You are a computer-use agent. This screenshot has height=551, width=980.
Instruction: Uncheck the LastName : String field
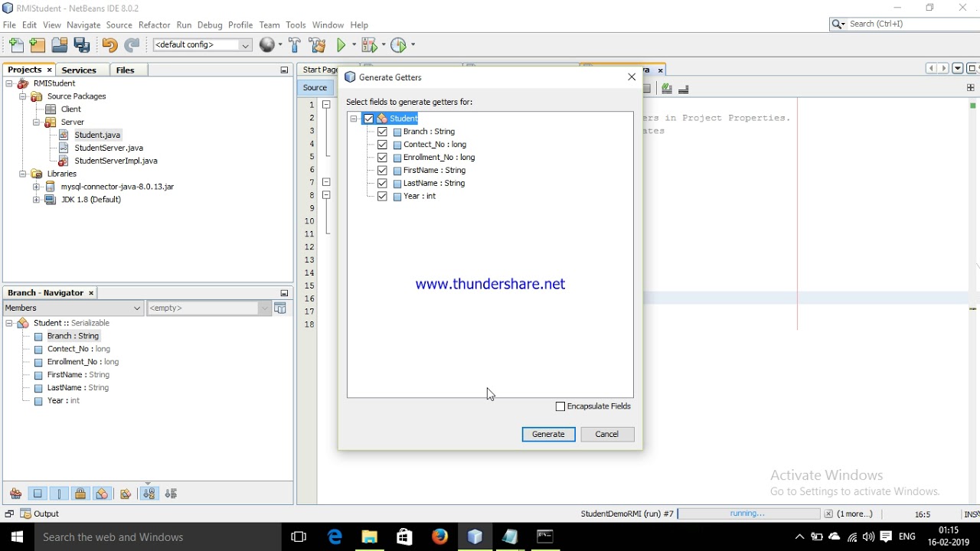click(x=382, y=184)
